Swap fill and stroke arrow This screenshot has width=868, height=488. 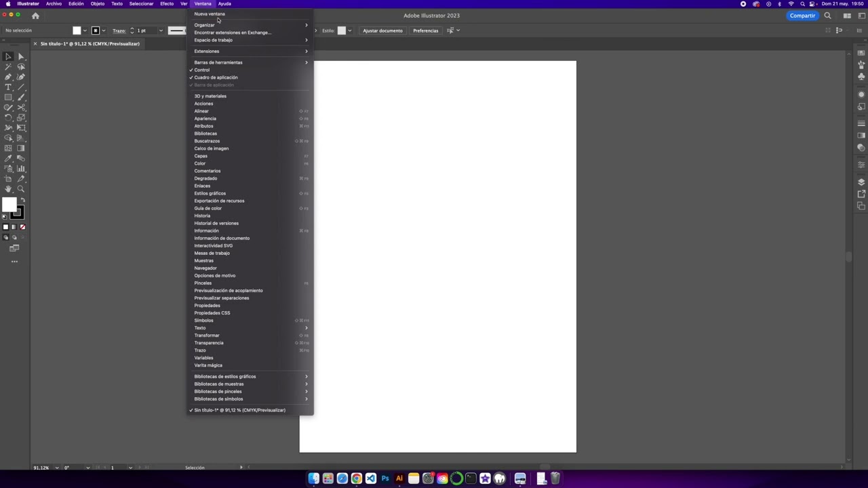(23, 200)
